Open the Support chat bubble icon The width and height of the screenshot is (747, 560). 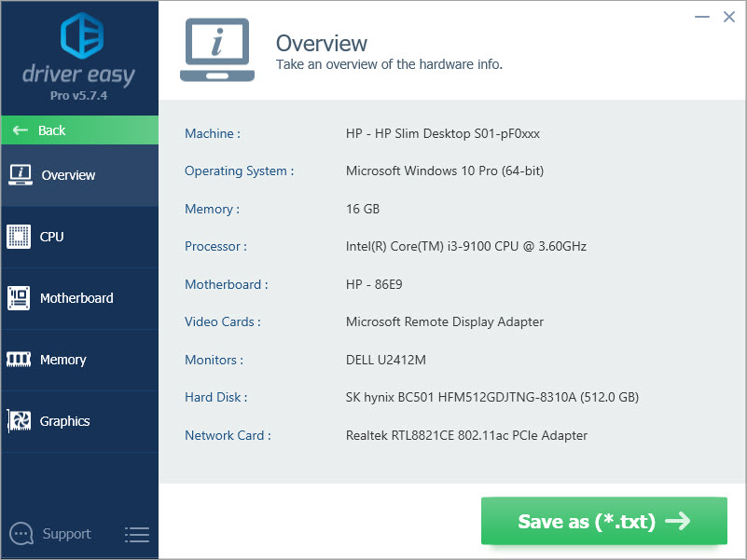21,534
